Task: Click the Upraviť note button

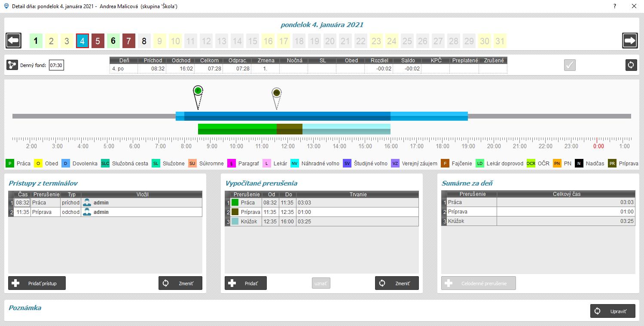Action: pyautogui.click(x=612, y=311)
